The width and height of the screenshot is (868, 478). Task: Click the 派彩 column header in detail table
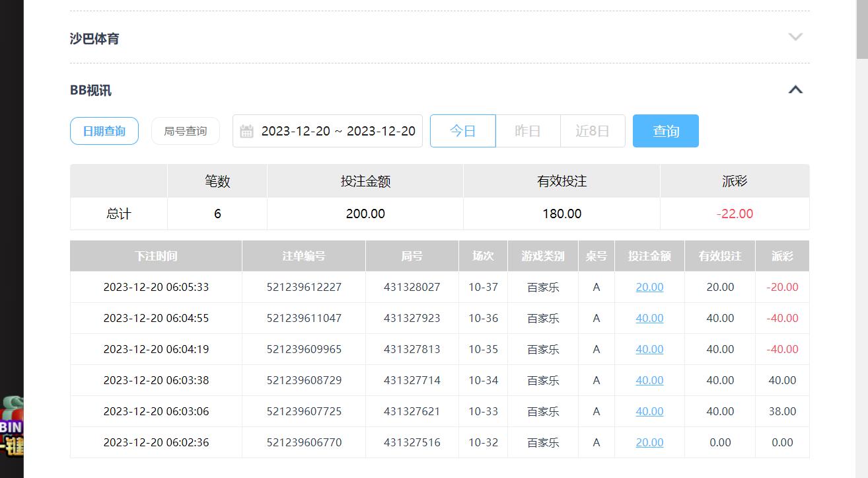coord(782,256)
